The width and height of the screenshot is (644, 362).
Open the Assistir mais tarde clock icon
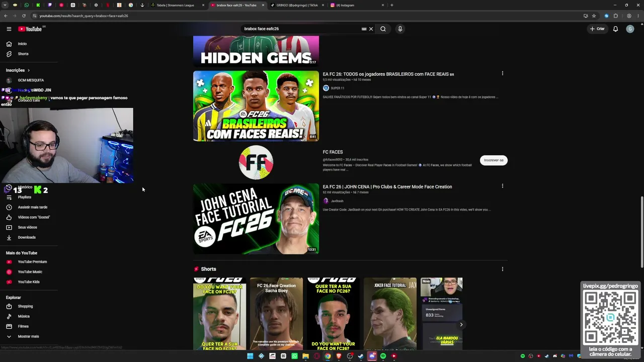(9, 207)
